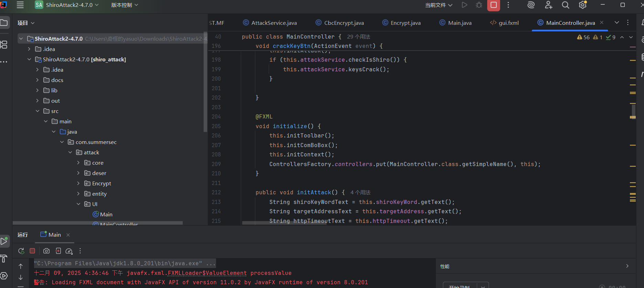This screenshot has width=644, height=288.
Task: Click the thread dump camera icon
Action: (46, 251)
